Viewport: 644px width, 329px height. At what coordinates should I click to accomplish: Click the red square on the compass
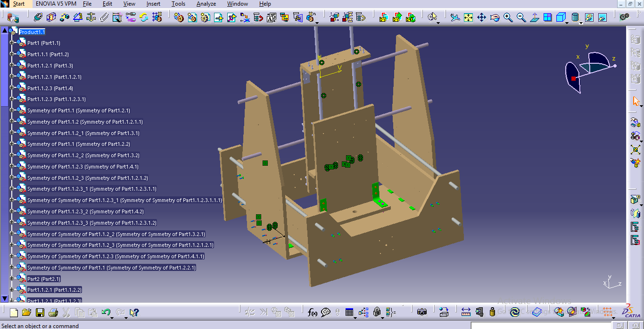point(573,78)
